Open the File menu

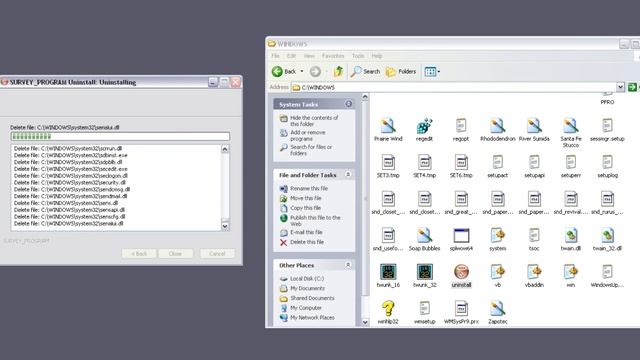tap(276, 56)
